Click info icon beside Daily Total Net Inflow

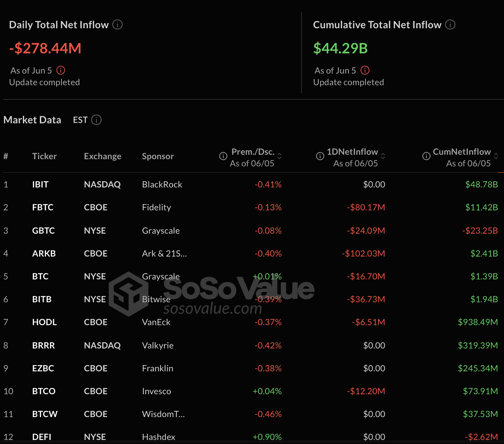[117, 25]
